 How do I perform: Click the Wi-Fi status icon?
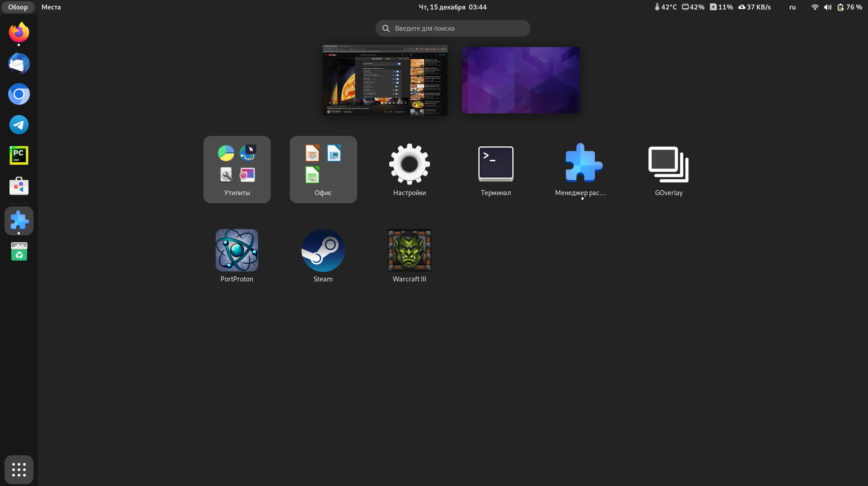click(x=815, y=7)
